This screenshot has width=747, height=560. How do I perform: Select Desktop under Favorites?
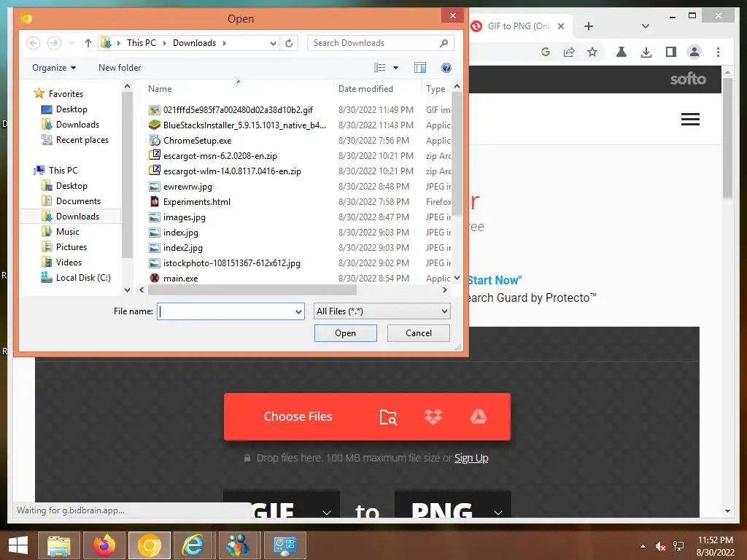point(71,109)
